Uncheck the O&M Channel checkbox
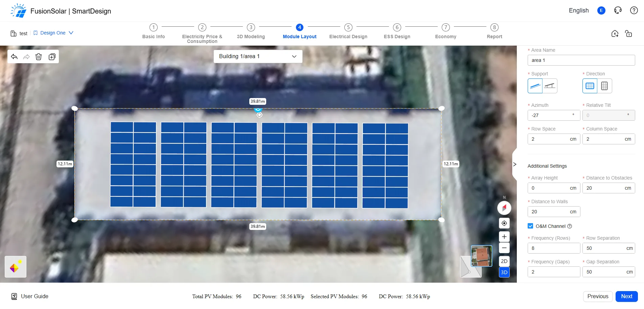The width and height of the screenshot is (644, 309). [x=530, y=226]
